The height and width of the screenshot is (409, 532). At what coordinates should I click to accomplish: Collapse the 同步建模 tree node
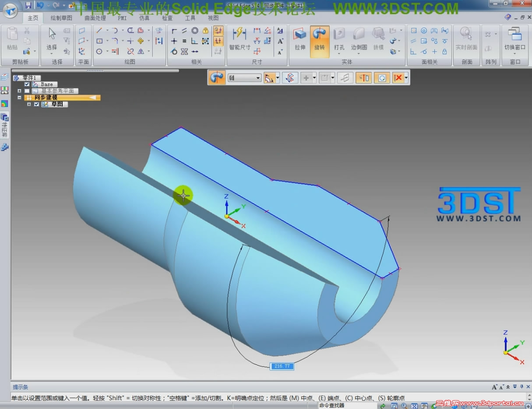(20, 97)
